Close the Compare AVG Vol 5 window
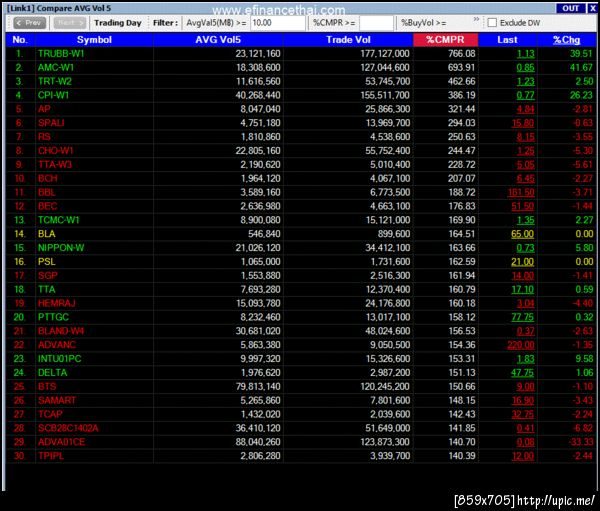This screenshot has height=511, width=600. (x=592, y=8)
